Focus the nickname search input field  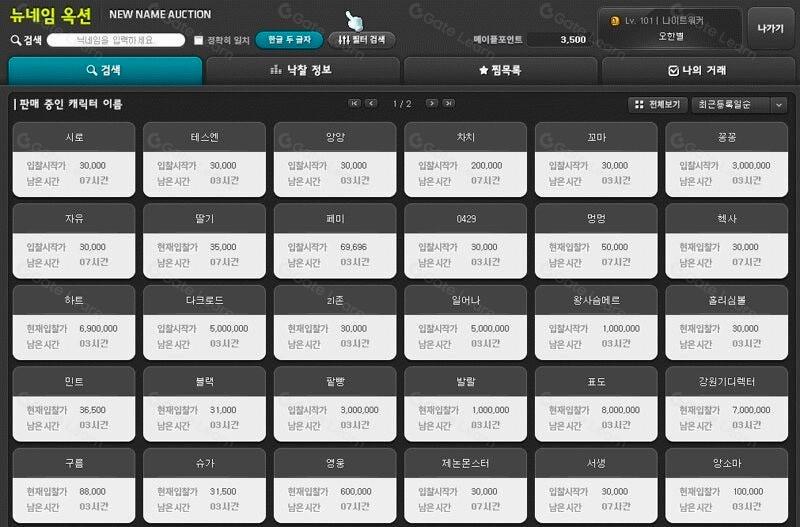[x=116, y=40]
